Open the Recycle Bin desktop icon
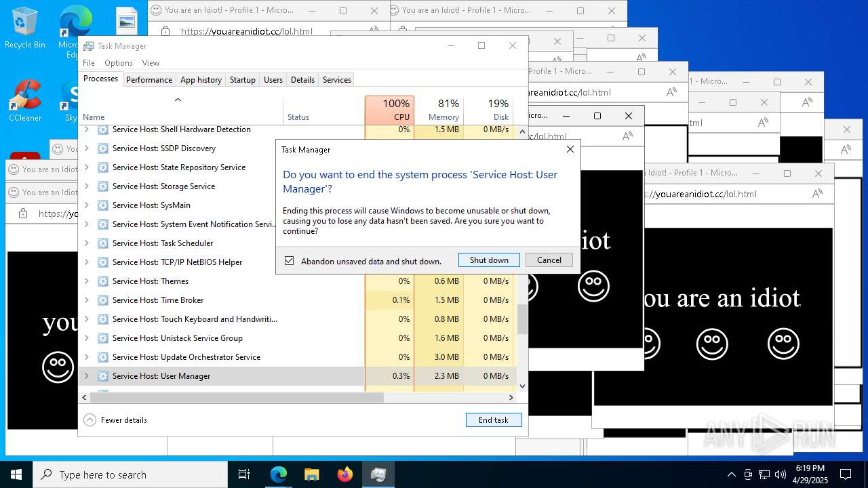The image size is (868, 488). (25, 27)
